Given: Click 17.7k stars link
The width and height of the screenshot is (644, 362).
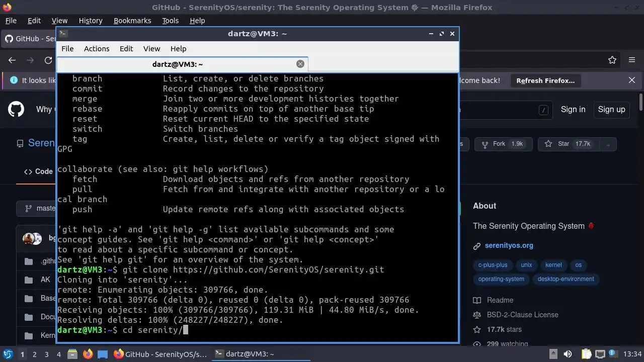Looking at the screenshot, I should pyautogui.click(x=504, y=329).
